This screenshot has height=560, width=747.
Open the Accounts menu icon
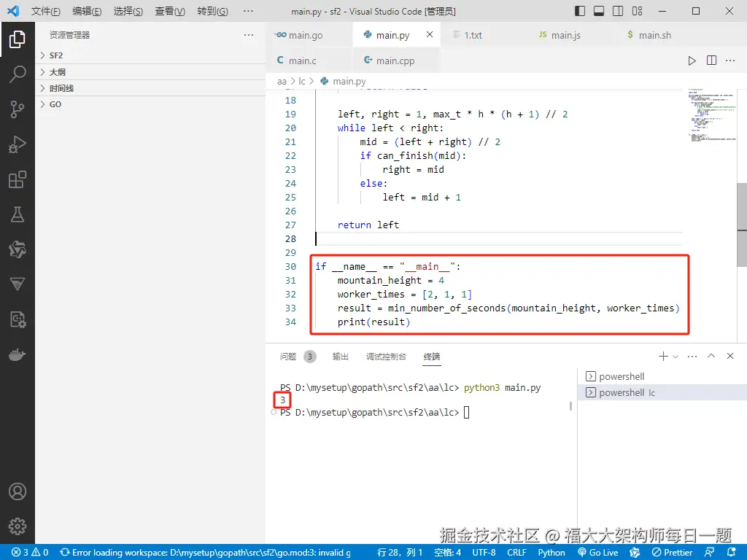point(18,491)
